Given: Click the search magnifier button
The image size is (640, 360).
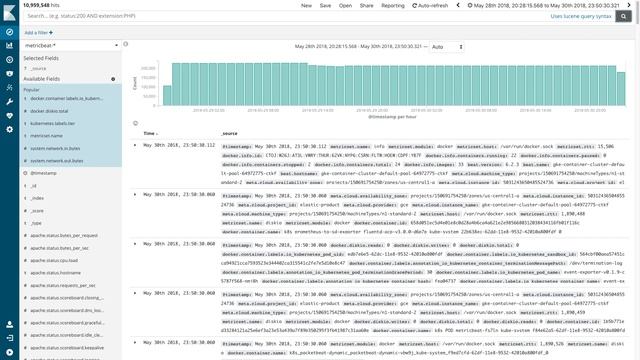Looking at the screenshot, I should 623,16.
